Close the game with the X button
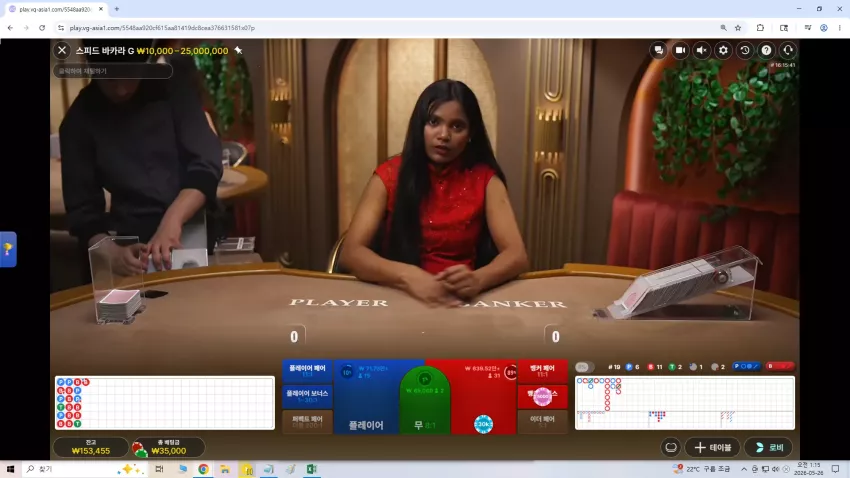 [62, 50]
